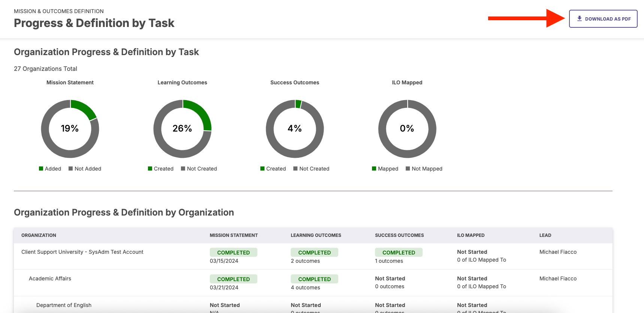The height and width of the screenshot is (313, 644).
Task: Select the Department of English row
Action: click(313, 305)
